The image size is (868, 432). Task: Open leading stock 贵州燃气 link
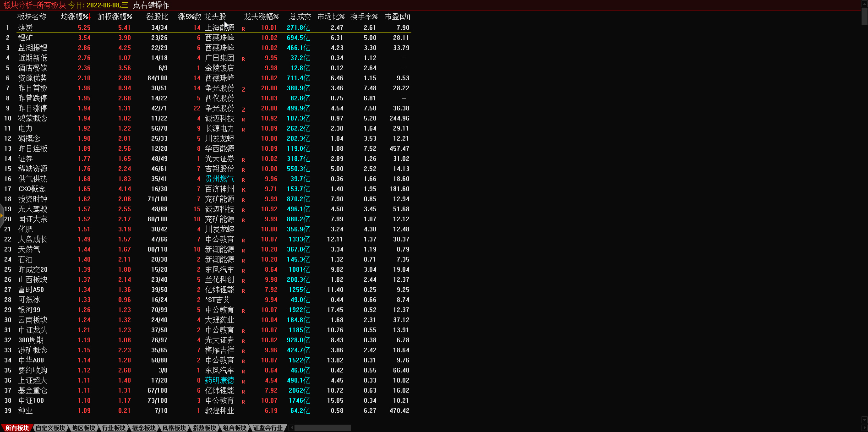[219, 179]
